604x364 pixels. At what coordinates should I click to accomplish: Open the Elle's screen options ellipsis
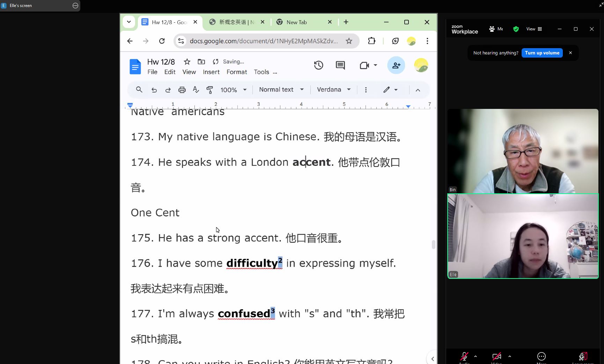pos(75,6)
